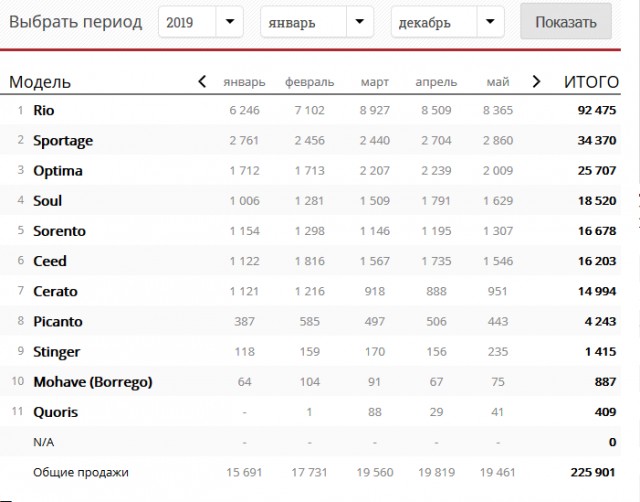Click Cerato March value 918
Image resolution: width=640 pixels, height=502 pixels.
375,291
